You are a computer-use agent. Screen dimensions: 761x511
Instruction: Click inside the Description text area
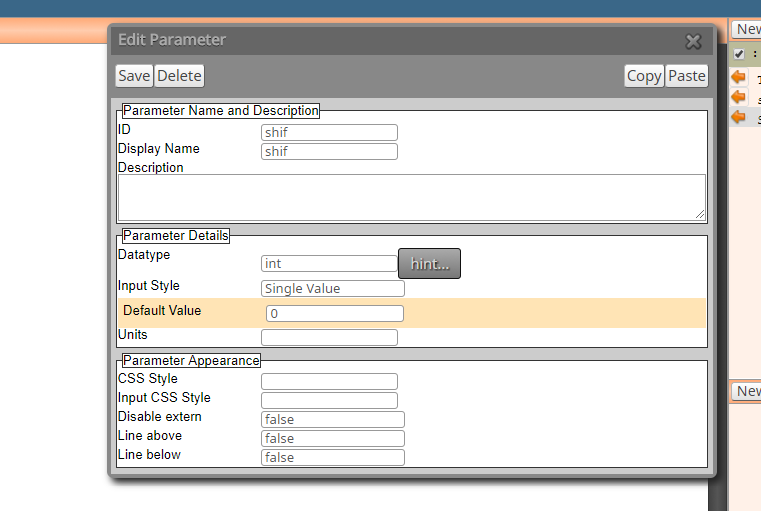(412, 198)
